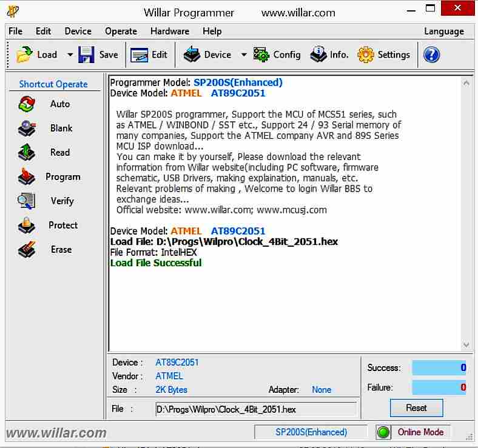Click the Official website log line
This screenshot has height=448, width=478.
pos(221,210)
